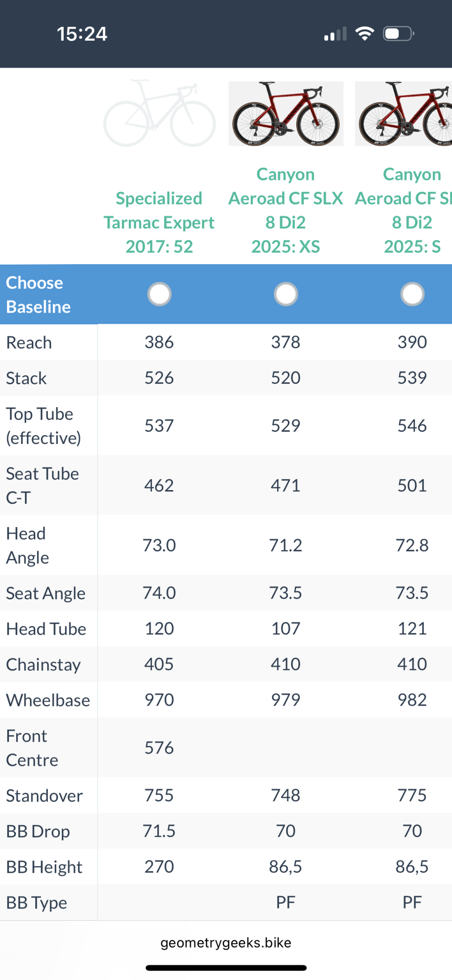The width and height of the screenshot is (452, 980).
Task: Tap the Canyon Aeroad XS bike photo
Action: tap(286, 114)
